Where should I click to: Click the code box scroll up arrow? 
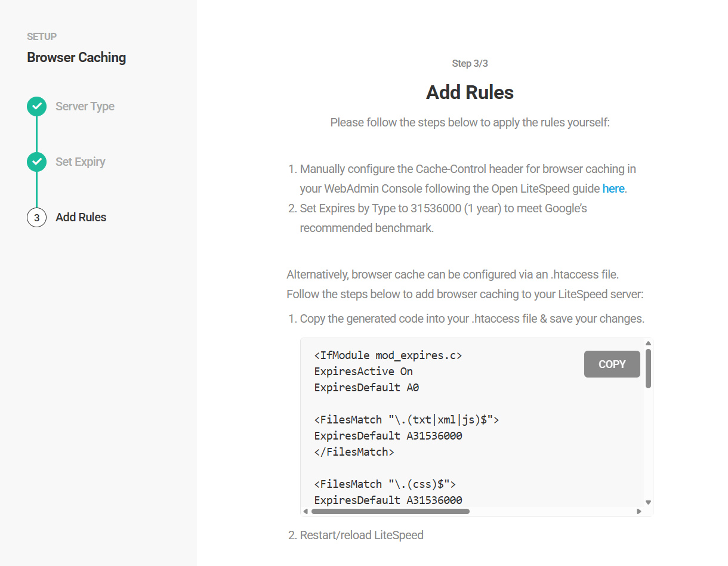click(648, 344)
